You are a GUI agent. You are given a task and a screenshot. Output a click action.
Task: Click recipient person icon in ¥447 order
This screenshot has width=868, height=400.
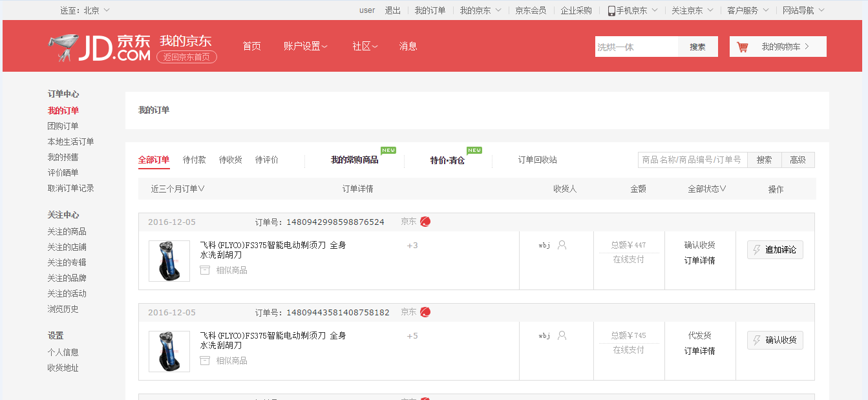[x=562, y=245]
